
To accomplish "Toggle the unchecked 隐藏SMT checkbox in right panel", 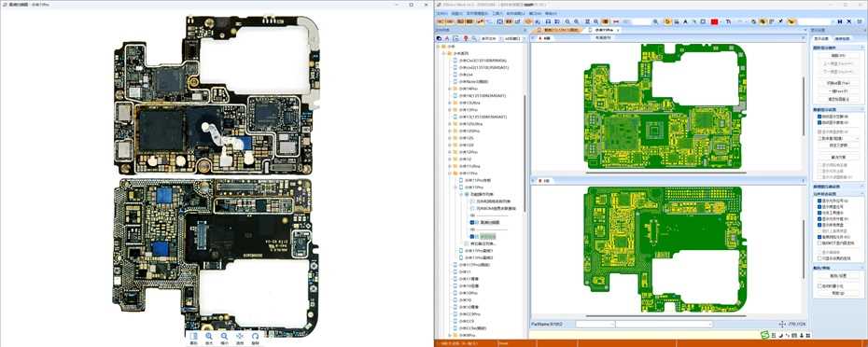I will click(x=819, y=243).
